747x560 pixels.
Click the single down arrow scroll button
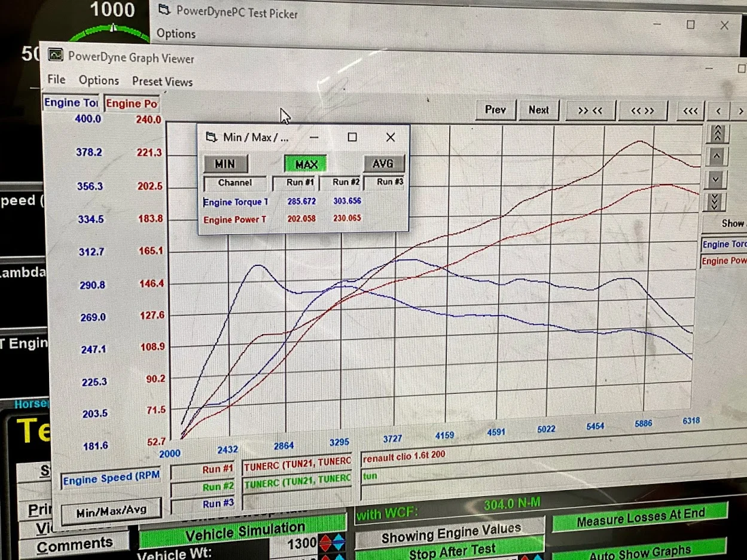[715, 180]
